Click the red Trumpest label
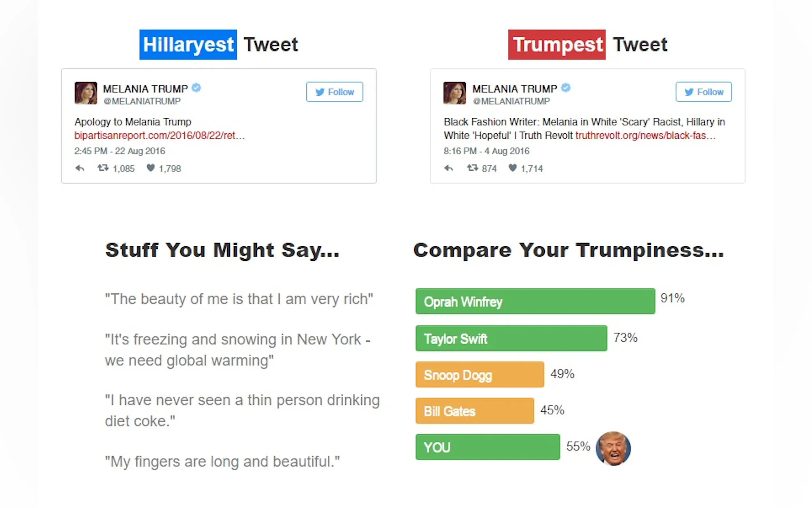 pyautogui.click(x=557, y=45)
